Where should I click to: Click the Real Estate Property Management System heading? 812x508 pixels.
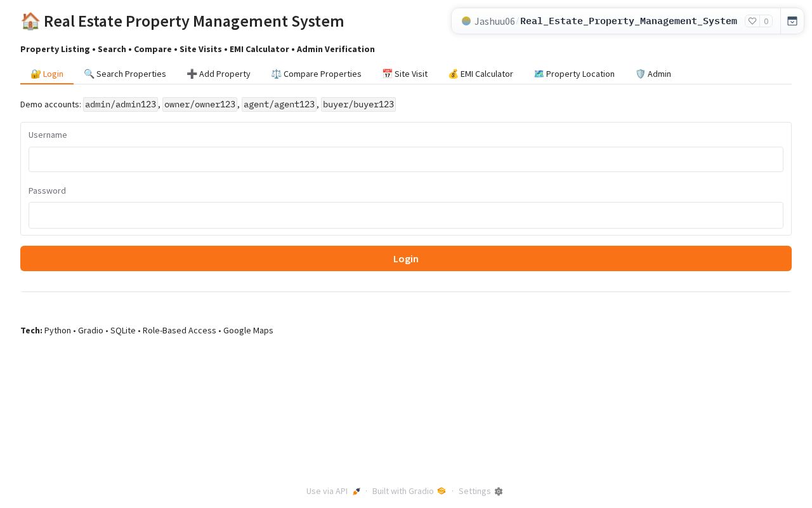pos(182,21)
